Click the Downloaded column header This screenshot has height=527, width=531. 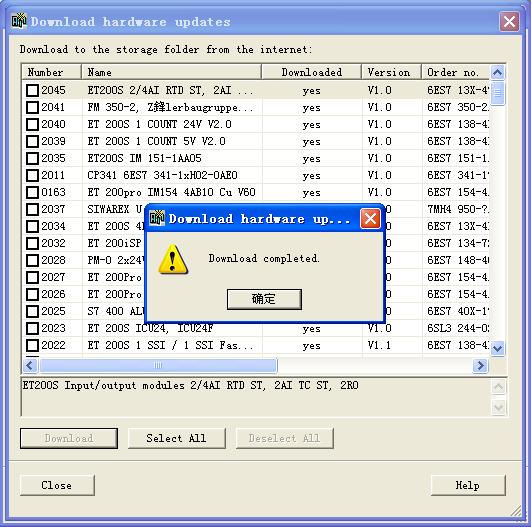point(312,72)
